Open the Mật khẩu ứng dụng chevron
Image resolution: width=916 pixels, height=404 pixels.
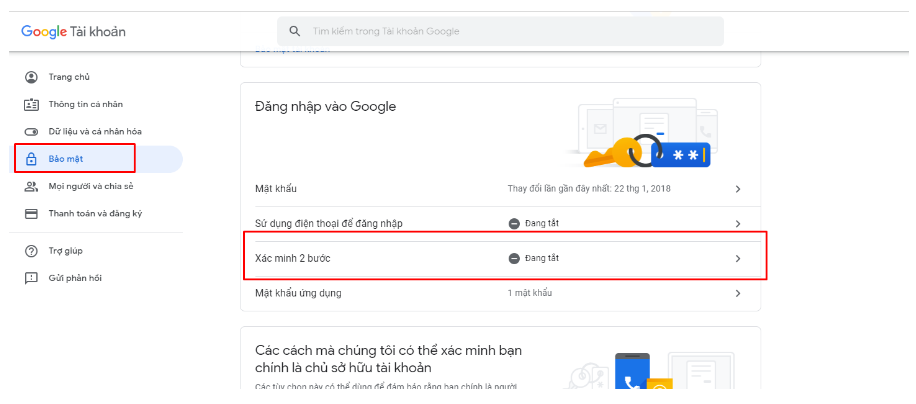738,293
